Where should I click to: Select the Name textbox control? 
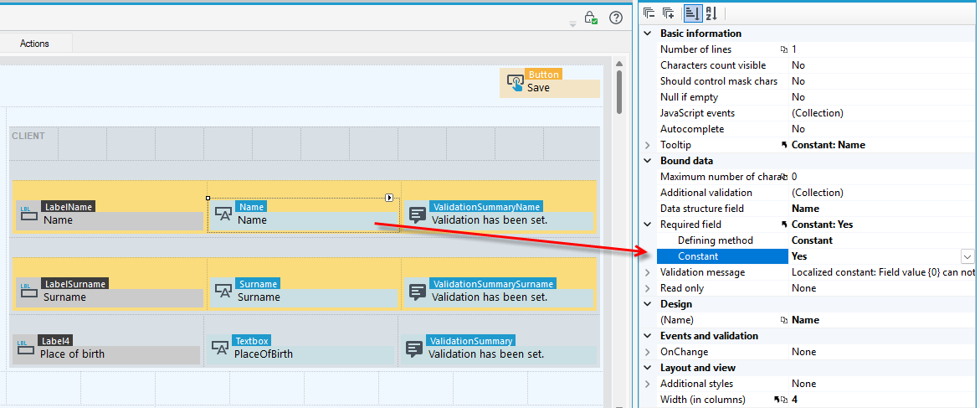303,215
